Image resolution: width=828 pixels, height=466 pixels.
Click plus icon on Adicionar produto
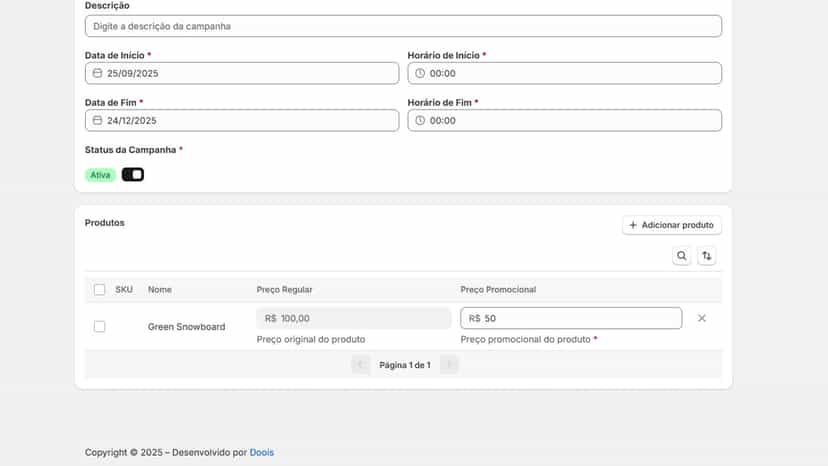pyautogui.click(x=633, y=225)
